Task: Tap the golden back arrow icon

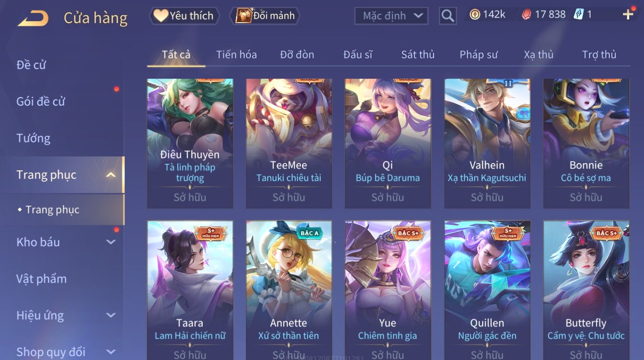Action: tap(33, 18)
